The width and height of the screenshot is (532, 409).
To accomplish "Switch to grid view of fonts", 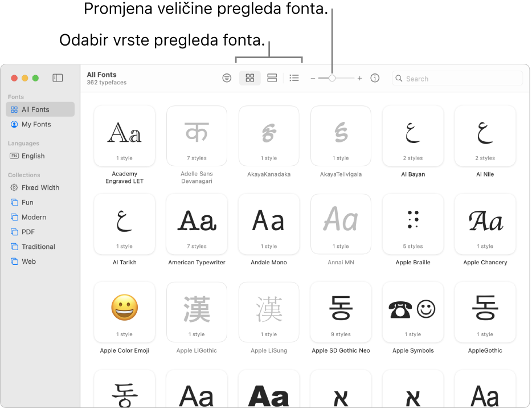I will [249, 78].
